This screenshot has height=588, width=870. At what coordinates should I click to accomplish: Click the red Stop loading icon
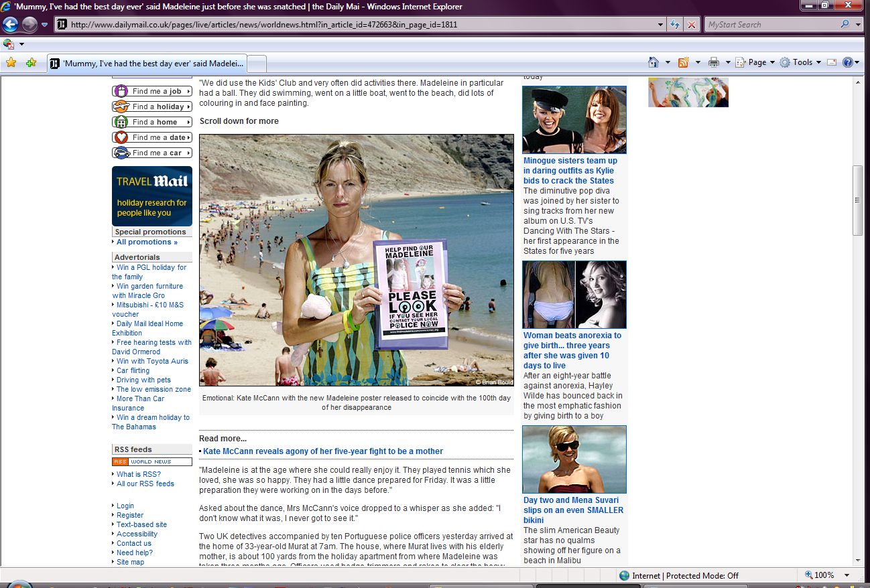[x=692, y=25]
